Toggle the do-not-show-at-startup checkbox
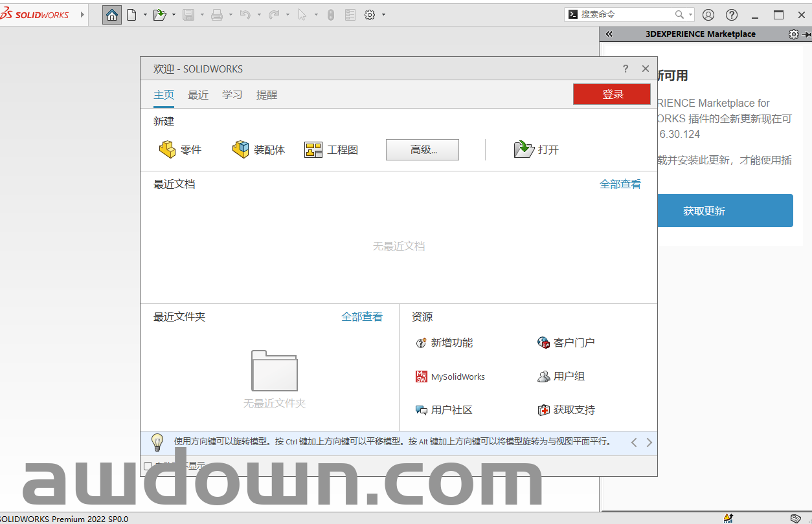Viewport: 812px width, 524px height. 148,466
